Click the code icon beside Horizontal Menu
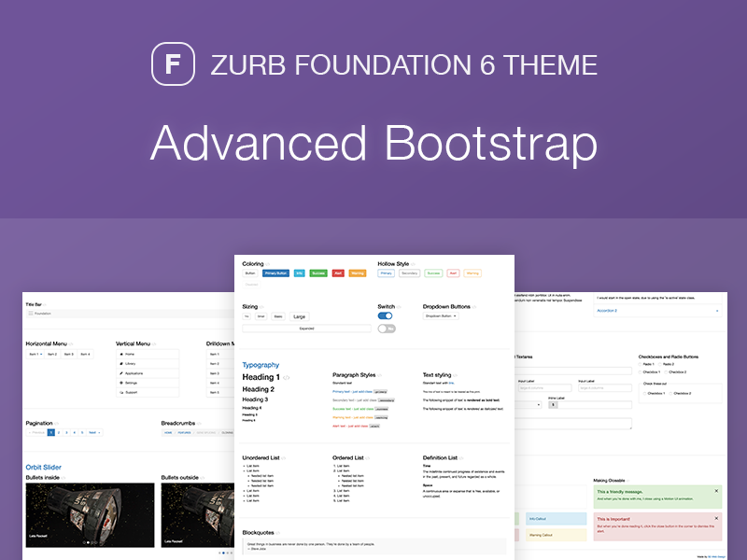Viewport: 747px width, 560px height. (x=71, y=343)
